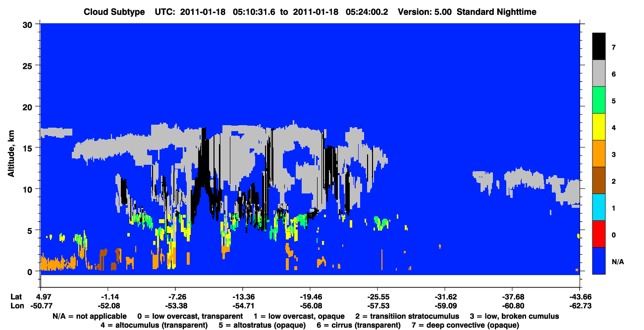Click the 'Lat' row label
The image size is (644, 330).
pos(16,296)
